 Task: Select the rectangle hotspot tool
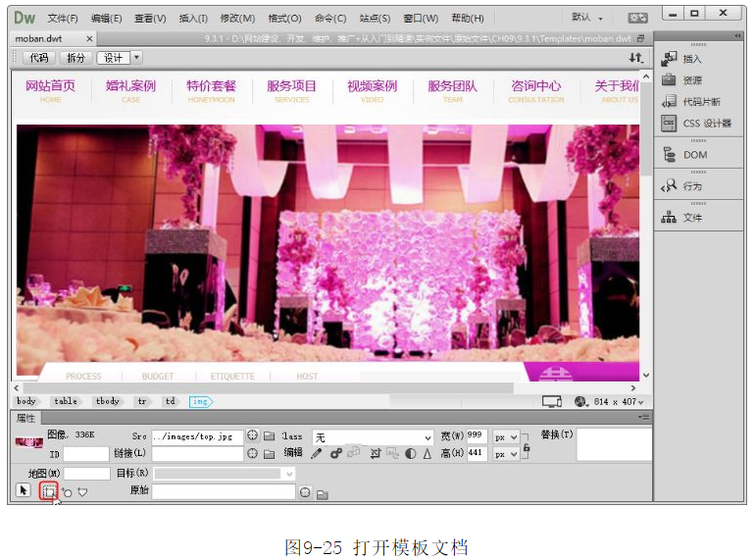48,490
